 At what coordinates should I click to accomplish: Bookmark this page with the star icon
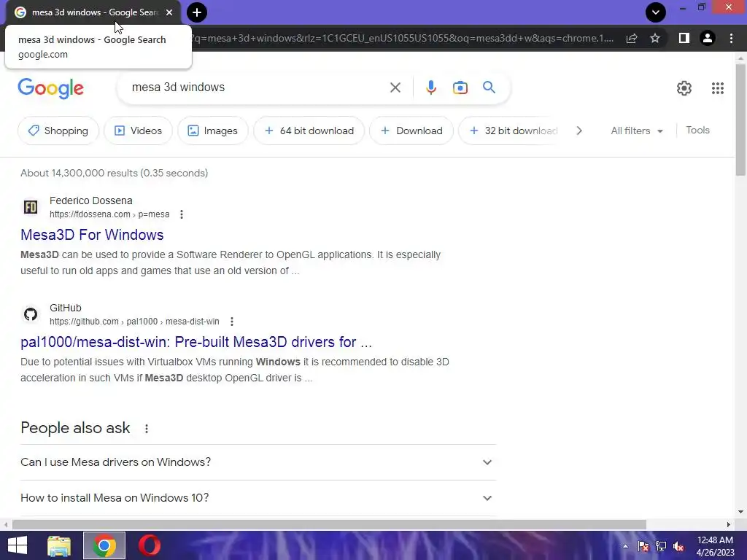coord(655,38)
